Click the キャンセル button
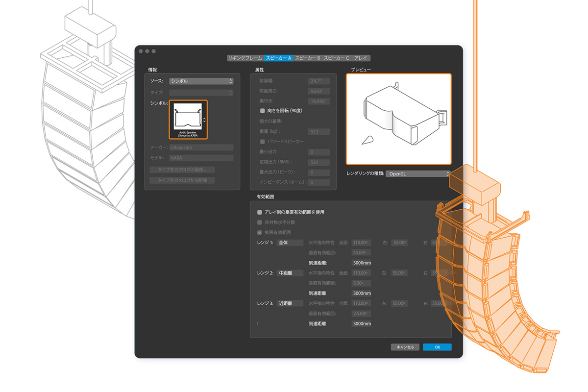This screenshot has height=392, width=588. click(405, 347)
